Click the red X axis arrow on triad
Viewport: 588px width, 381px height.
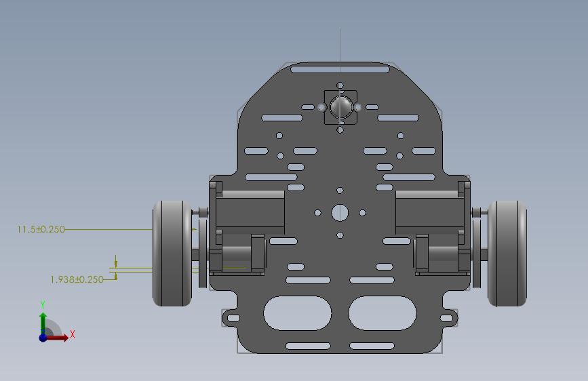[58, 338]
